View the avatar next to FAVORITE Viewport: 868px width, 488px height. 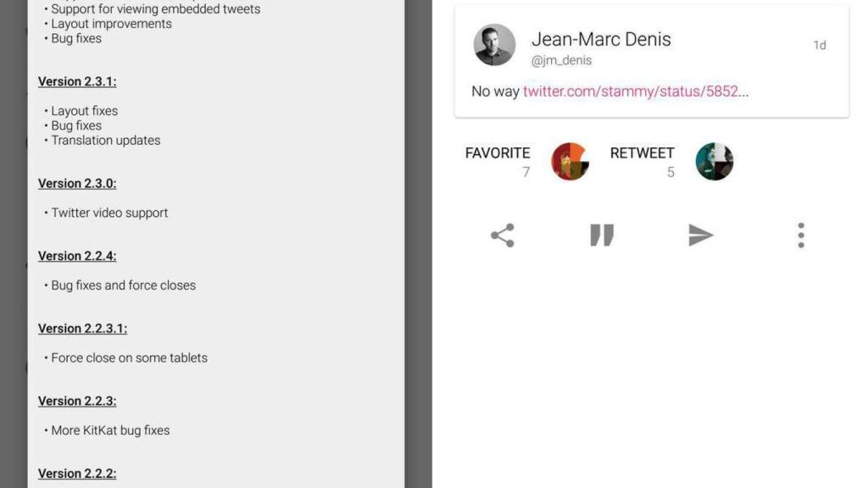click(570, 161)
